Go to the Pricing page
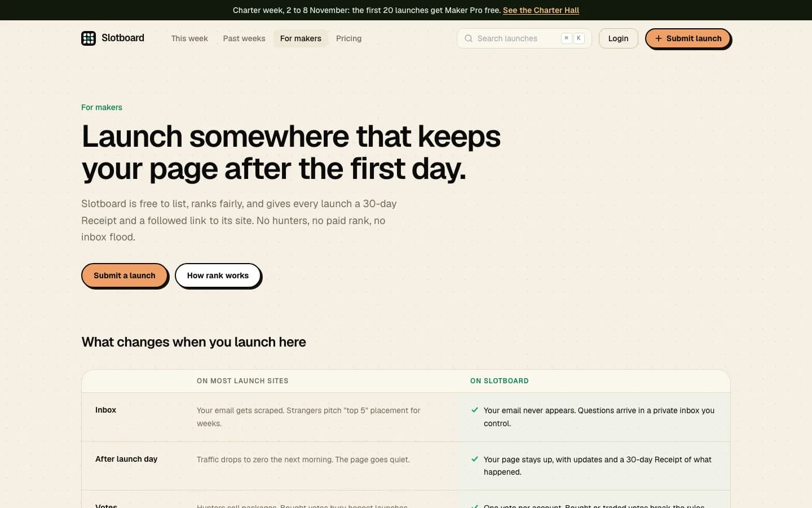The image size is (812, 508). pos(348,38)
